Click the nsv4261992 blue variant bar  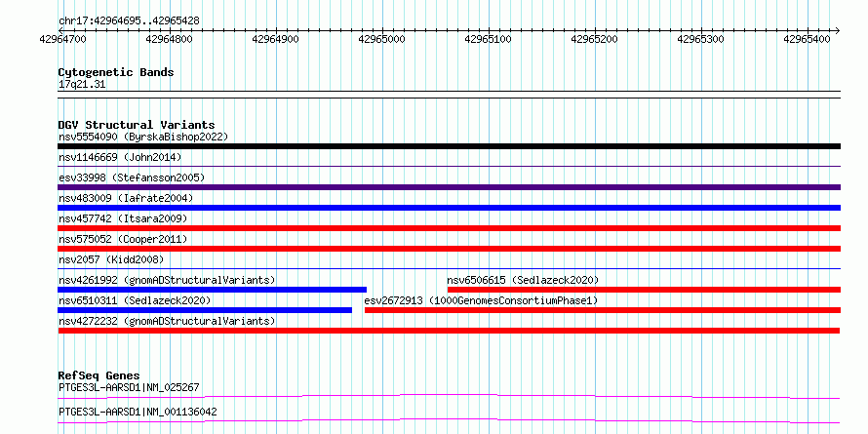pos(212,290)
